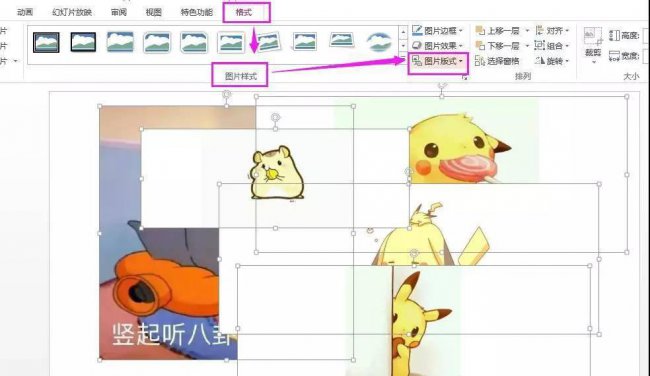Click 下移一层 send backward button
The height and width of the screenshot is (376, 650).
coord(497,46)
